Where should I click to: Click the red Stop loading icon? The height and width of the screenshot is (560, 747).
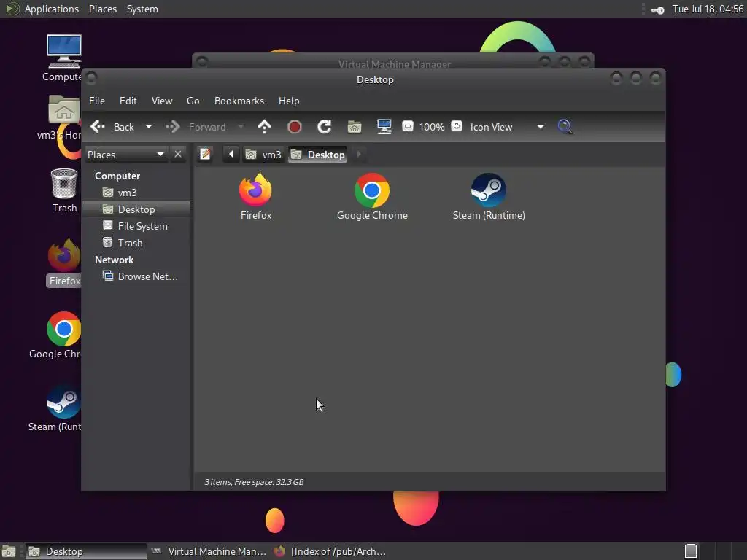pyautogui.click(x=295, y=127)
